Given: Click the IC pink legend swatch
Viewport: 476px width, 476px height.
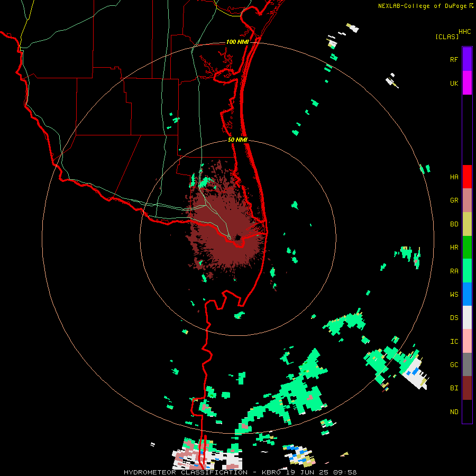Looking at the screenshot, I should point(467,341).
